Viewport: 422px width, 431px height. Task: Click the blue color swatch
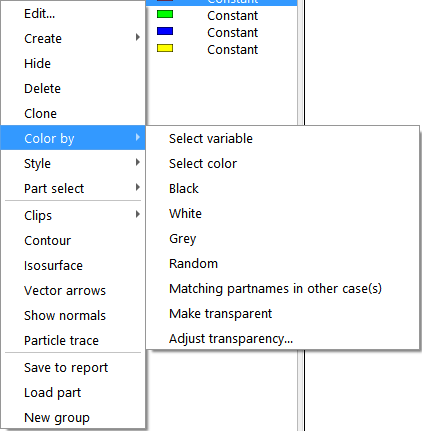tap(165, 31)
